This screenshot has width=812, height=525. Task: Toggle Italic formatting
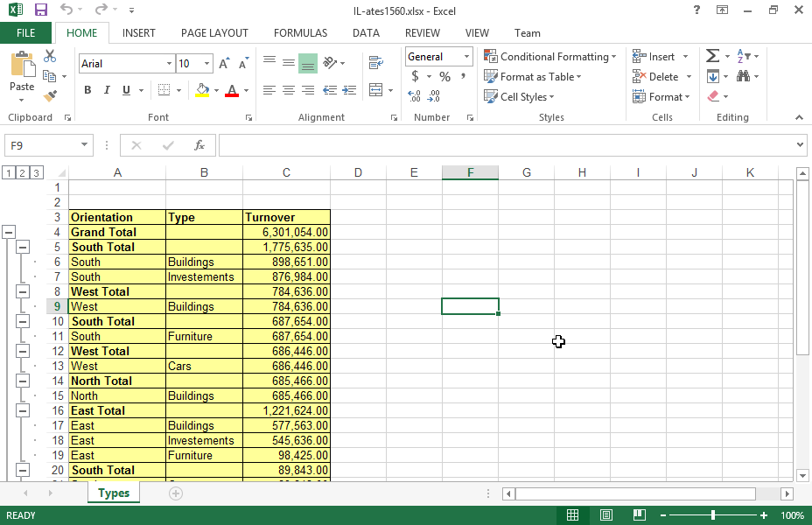107,90
